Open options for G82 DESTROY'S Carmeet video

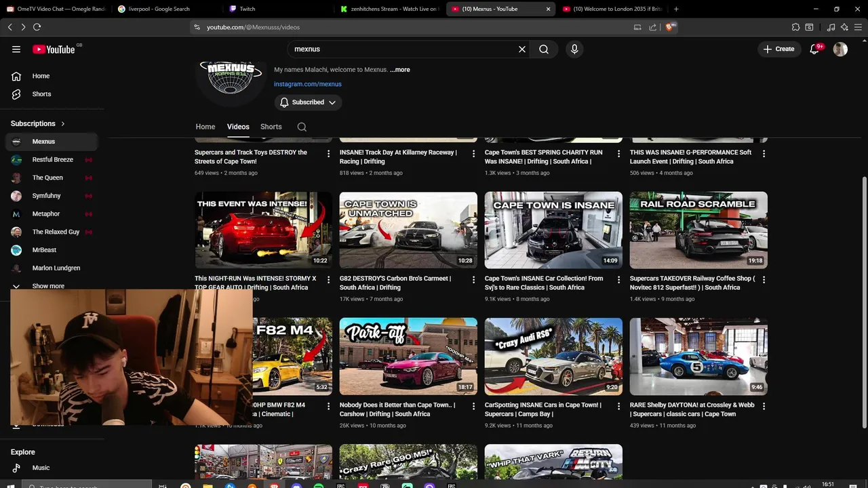(473, 280)
